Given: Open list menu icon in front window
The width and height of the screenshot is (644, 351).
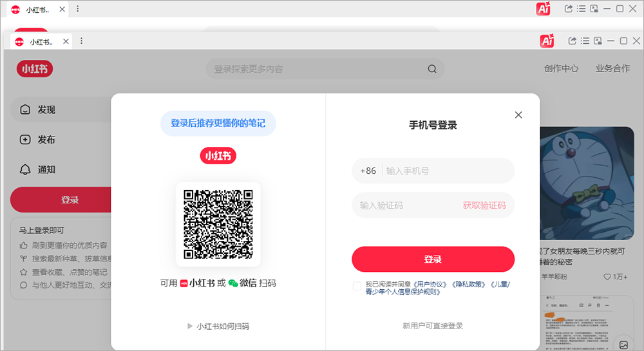Looking at the screenshot, I should (x=585, y=41).
